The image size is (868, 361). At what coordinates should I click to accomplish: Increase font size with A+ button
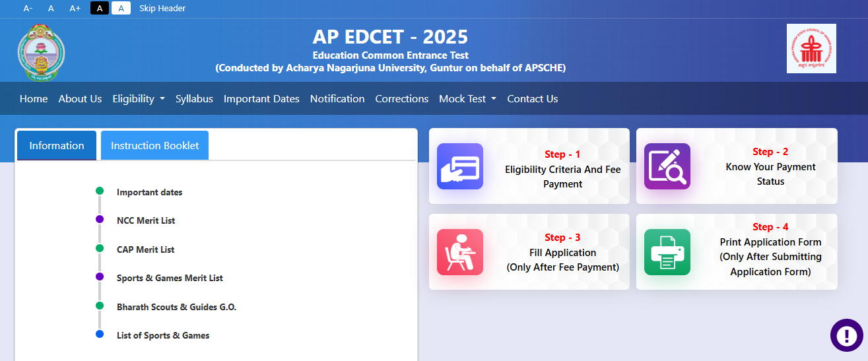75,9
